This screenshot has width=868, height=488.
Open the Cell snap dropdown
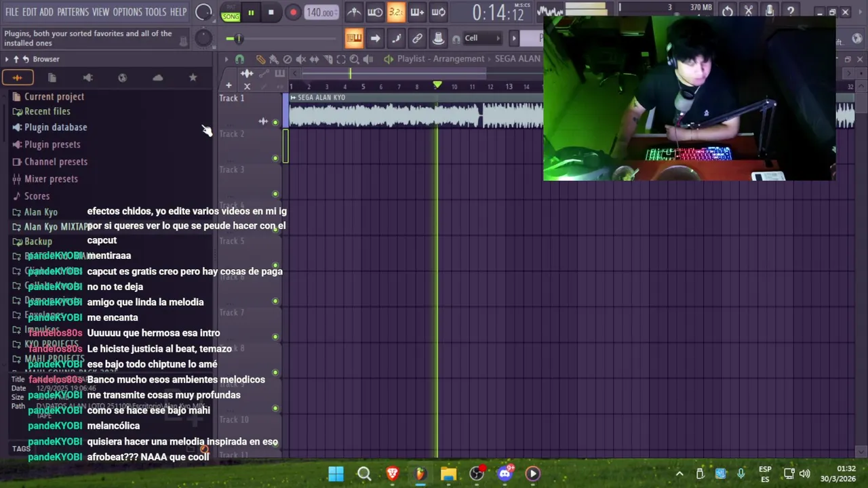pos(483,38)
